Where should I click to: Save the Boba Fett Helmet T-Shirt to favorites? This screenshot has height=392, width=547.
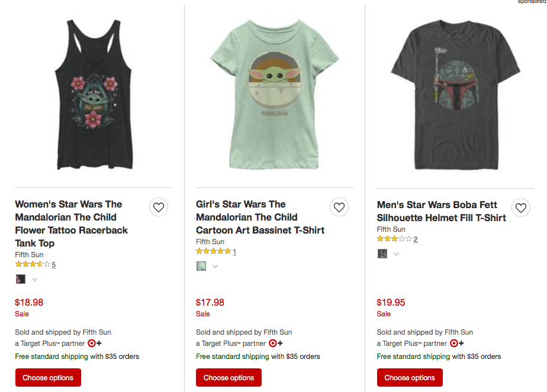(x=520, y=208)
